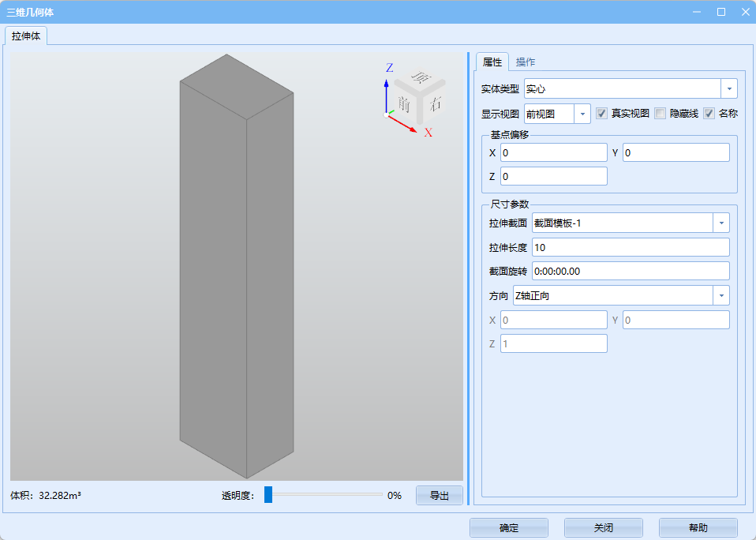The width and height of the screenshot is (756, 540).
Task: Uncheck the 名称 checkbox
Action: coord(709,114)
